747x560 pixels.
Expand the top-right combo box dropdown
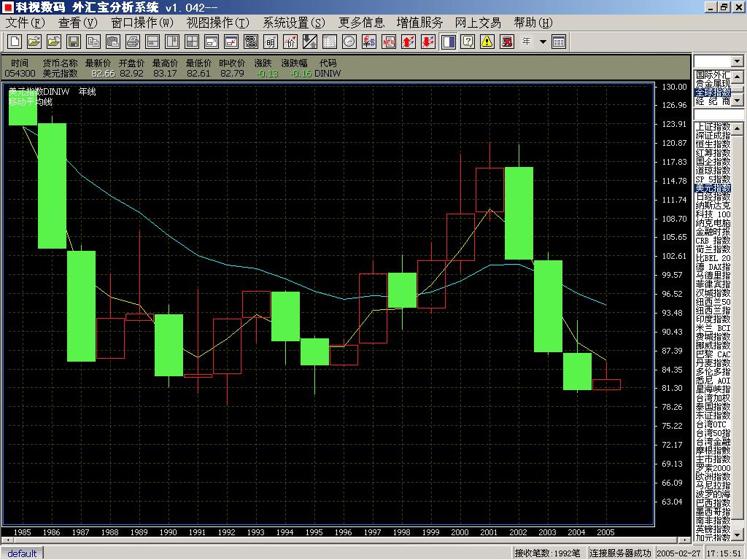737,61
